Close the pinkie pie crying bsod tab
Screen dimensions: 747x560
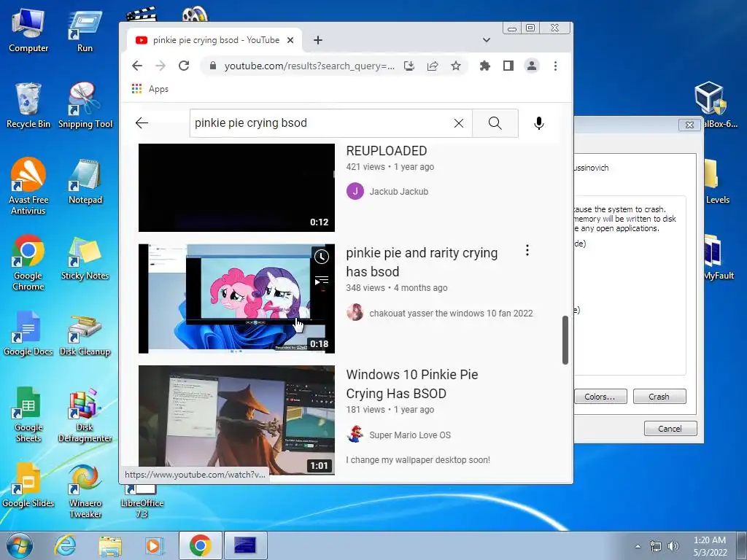point(290,41)
